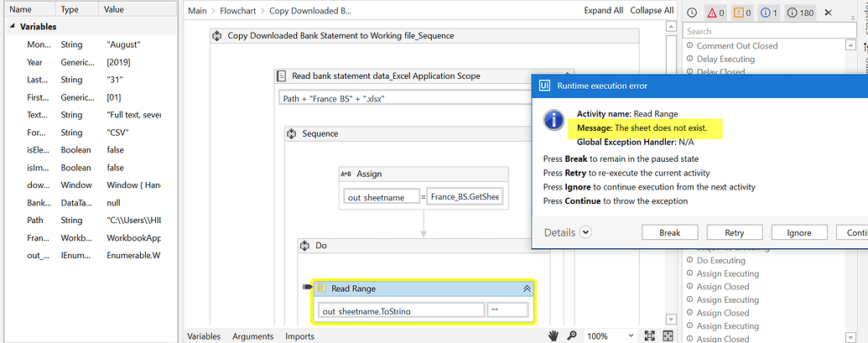Click the fit to screen icon
Viewport: 868px width, 343px height.
pyautogui.click(x=649, y=335)
